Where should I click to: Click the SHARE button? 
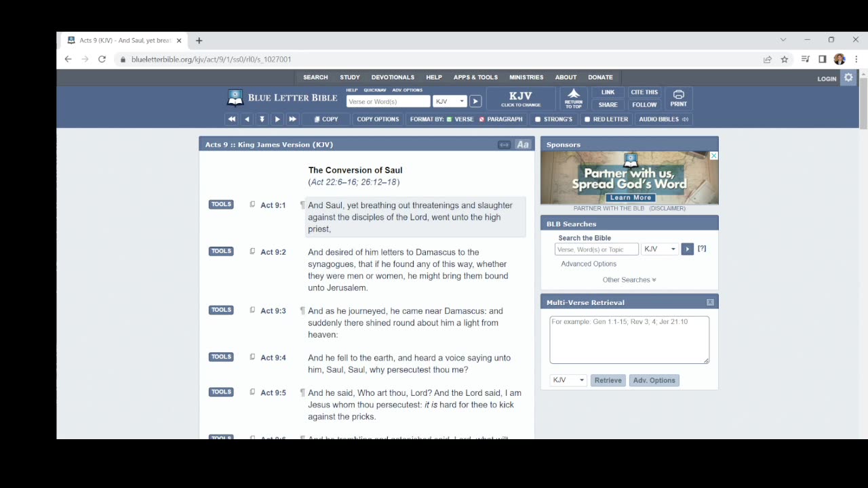click(608, 104)
